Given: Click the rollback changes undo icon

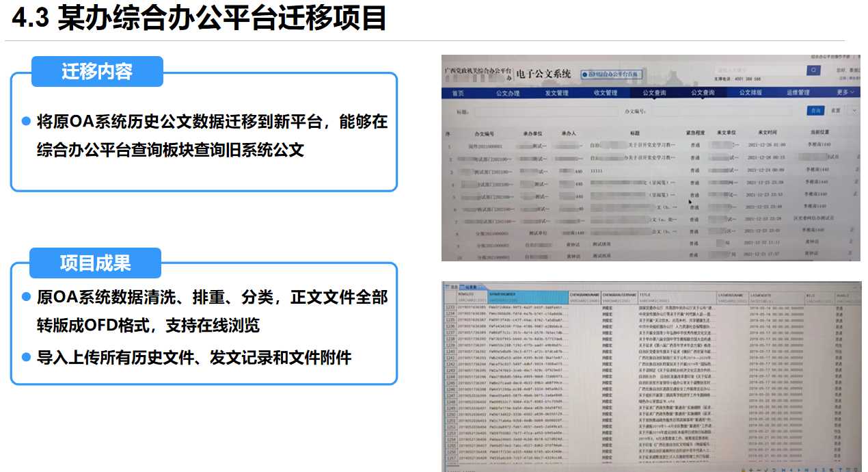Looking at the screenshot, I should [774, 469].
